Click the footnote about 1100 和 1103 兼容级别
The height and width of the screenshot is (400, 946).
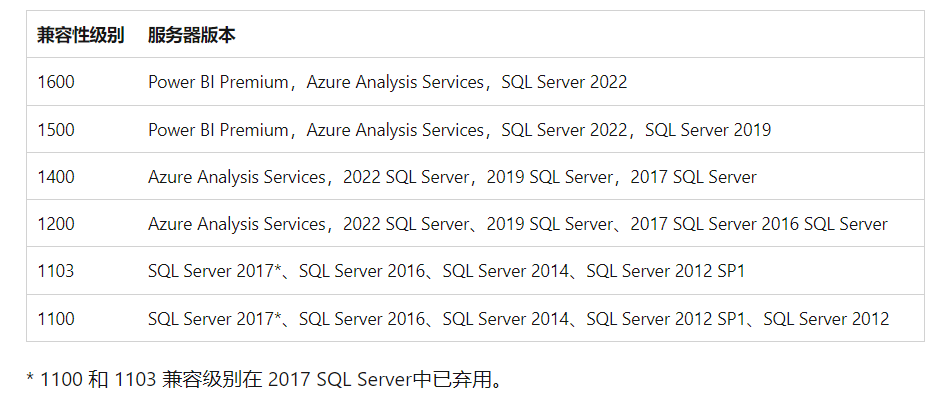[264, 379]
